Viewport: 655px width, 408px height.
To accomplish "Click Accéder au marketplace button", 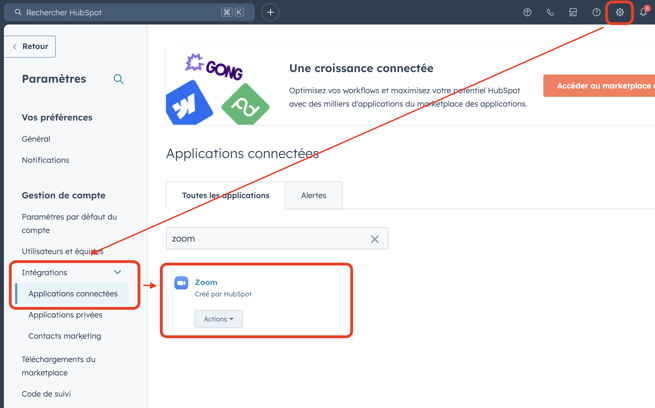I will [x=600, y=86].
